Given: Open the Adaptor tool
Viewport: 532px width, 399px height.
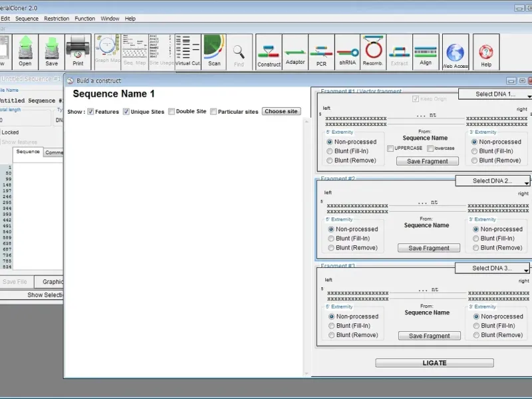Looking at the screenshot, I should (295, 52).
